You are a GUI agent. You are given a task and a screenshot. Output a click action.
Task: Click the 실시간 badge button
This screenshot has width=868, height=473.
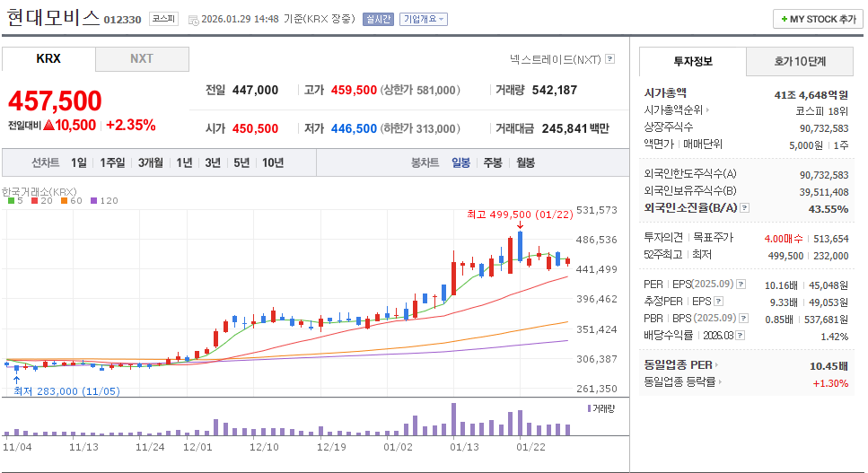pyautogui.click(x=378, y=20)
